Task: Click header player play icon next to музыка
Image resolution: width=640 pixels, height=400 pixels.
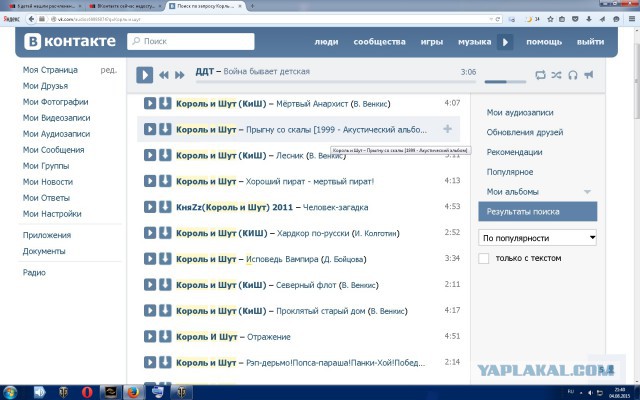Action: (505, 42)
